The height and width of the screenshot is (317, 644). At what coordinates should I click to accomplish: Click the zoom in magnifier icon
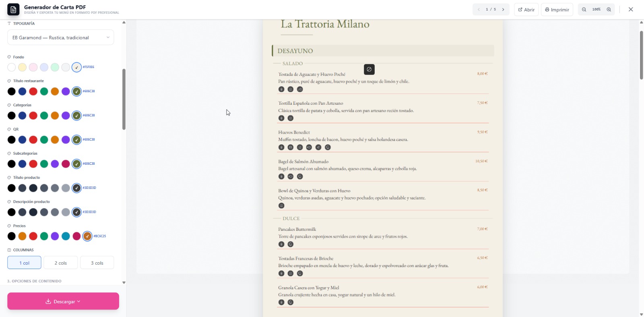tap(609, 10)
